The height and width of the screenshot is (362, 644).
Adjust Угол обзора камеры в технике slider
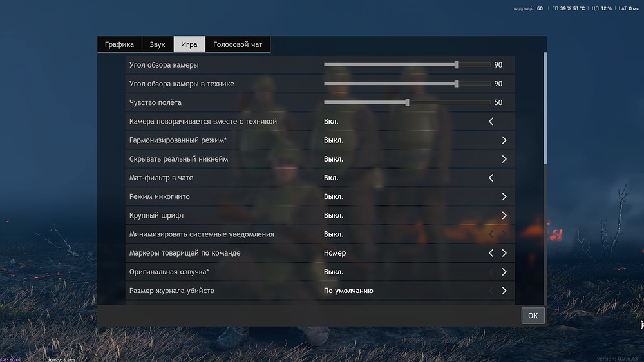click(x=407, y=84)
